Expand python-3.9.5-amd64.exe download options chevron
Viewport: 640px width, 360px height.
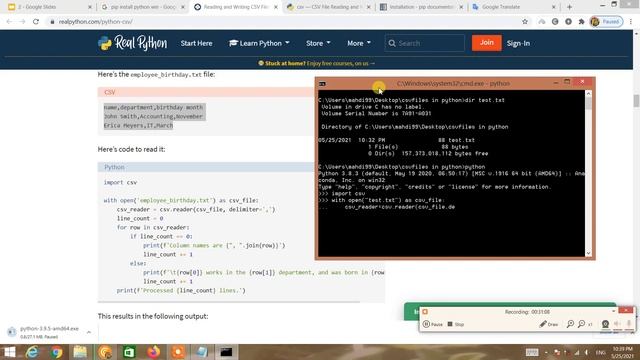[89, 332]
